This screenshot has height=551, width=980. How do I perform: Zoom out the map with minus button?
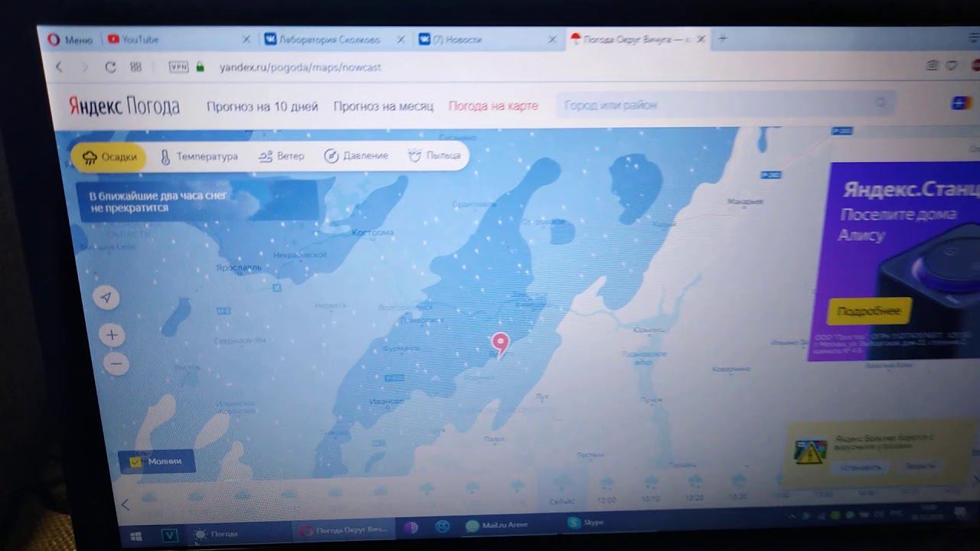116,364
